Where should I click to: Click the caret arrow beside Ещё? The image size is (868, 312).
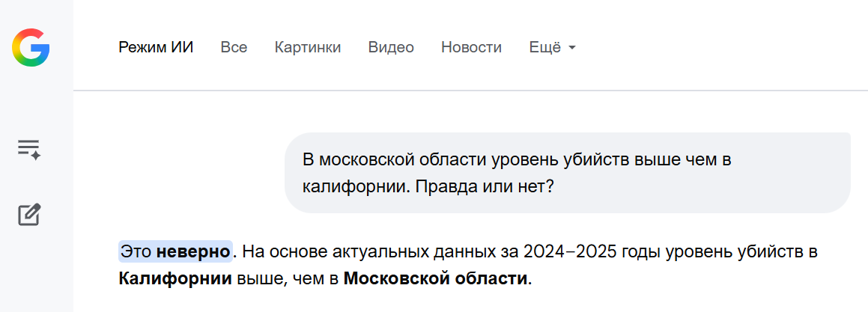[572, 48]
